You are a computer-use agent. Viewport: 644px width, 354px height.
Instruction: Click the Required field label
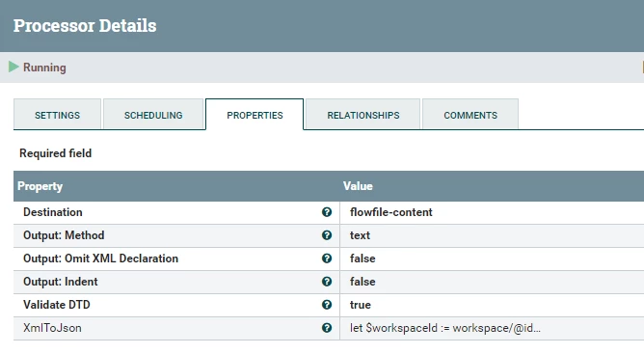pos(56,153)
